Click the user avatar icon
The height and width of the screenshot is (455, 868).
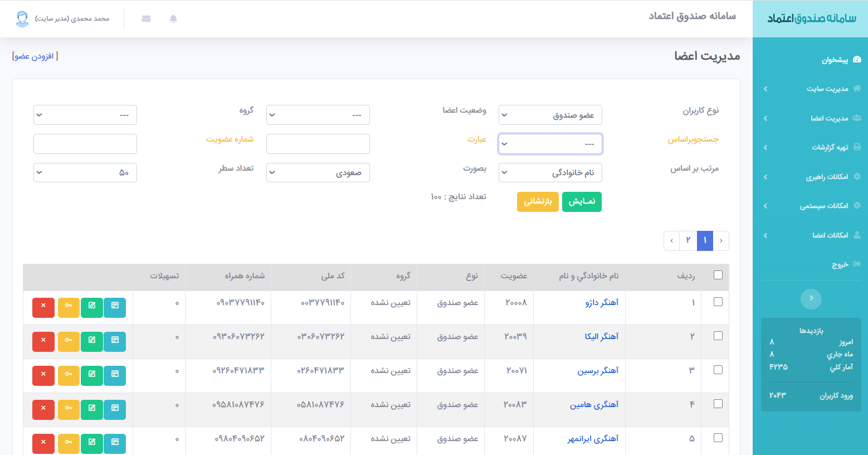coord(22,19)
